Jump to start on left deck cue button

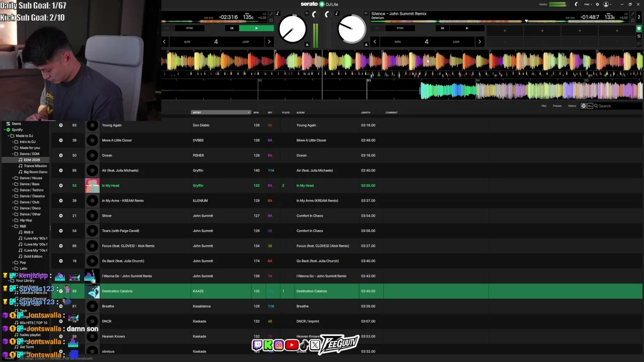[231, 28]
